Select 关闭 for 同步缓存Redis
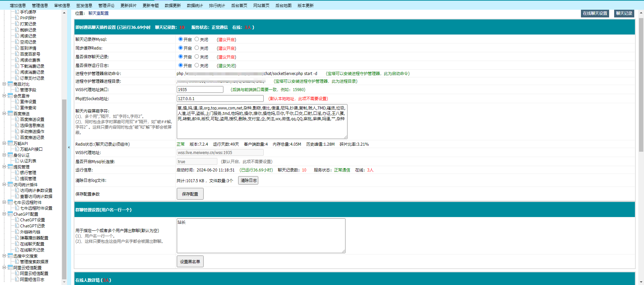The image size is (644, 285). pos(197,48)
